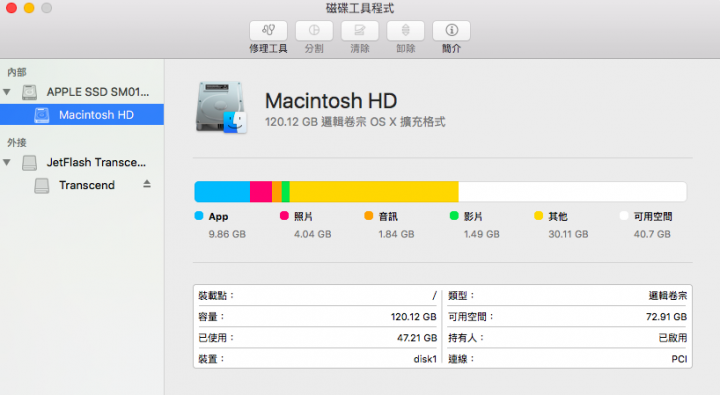Open the 簡介 info toolbar button
This screenshot has height=395, width=720.
(451, 30)
